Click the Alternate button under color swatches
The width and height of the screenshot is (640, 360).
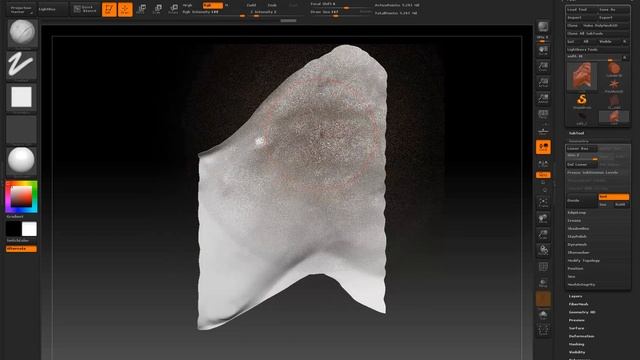pyautogui.click(x=21, y=249)
